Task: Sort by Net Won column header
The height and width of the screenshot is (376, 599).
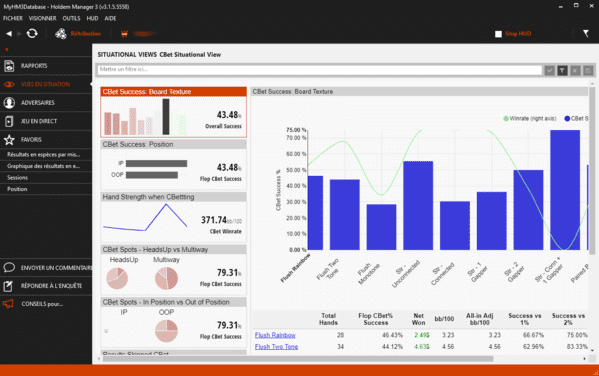Action: [x=418, y=319]
